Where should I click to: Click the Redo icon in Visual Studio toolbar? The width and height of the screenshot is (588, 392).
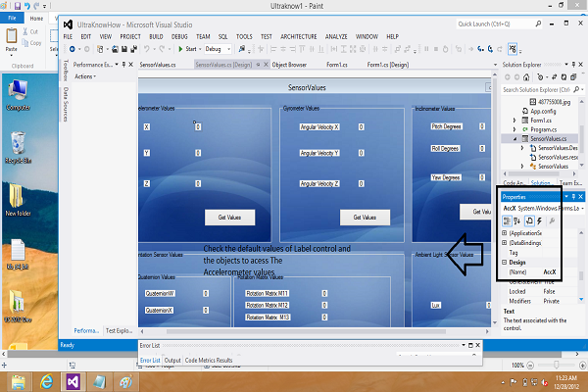(x=162, y=49)
